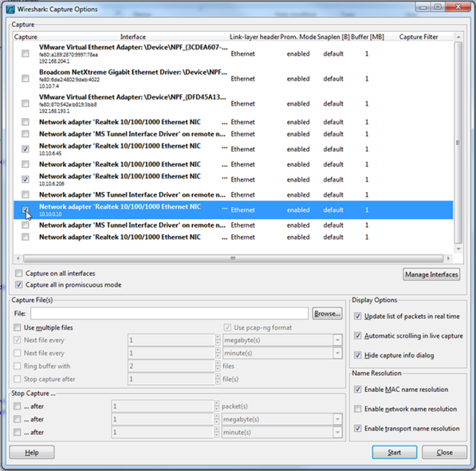Click the Ring buffer files stepper arrows
The height and width of the screenshot is (471, 476).
click(218, 366)
